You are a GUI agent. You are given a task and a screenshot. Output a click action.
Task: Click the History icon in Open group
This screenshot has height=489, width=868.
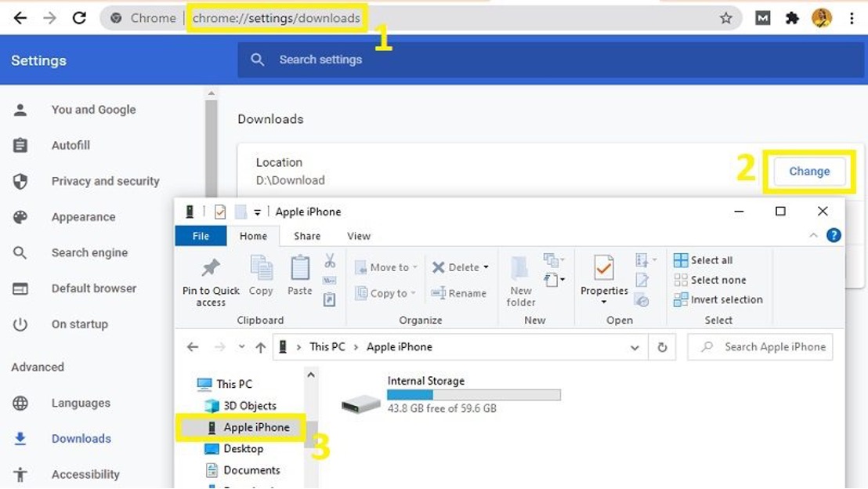click(x=642, y=300)
